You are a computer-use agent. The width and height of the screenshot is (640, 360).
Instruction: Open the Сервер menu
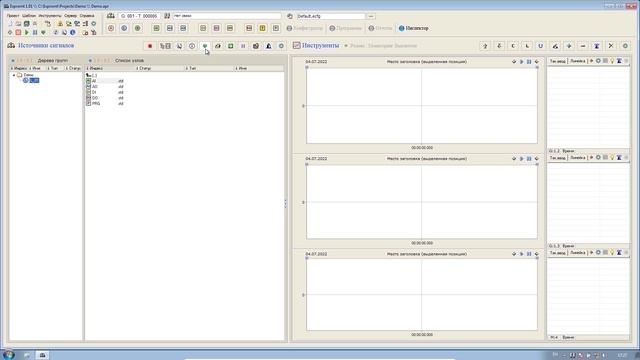71,16
